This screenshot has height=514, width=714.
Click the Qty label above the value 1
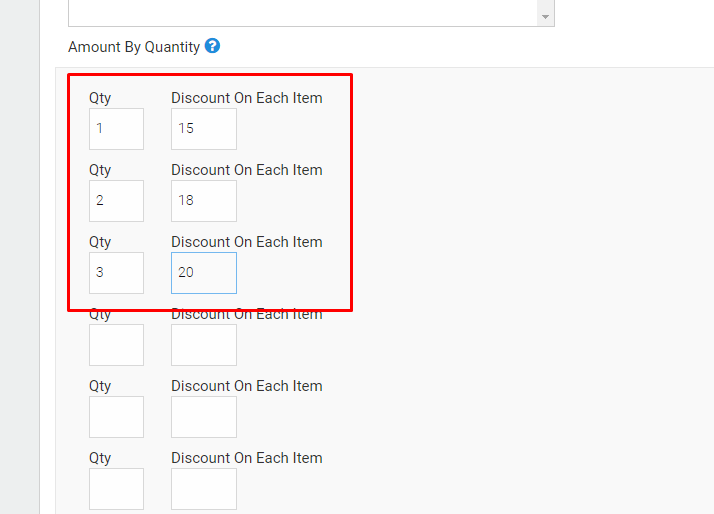(x=100, y=98)
